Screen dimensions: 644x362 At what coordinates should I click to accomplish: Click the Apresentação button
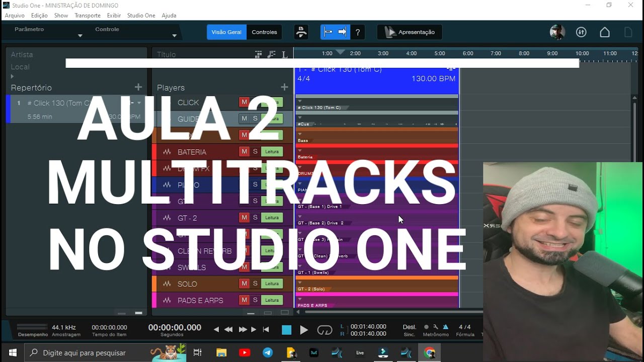[x=410, y=32]
